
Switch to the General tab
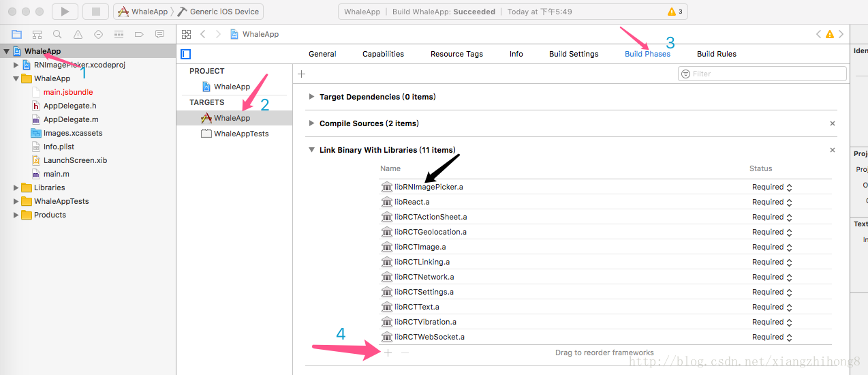point(322,54)
